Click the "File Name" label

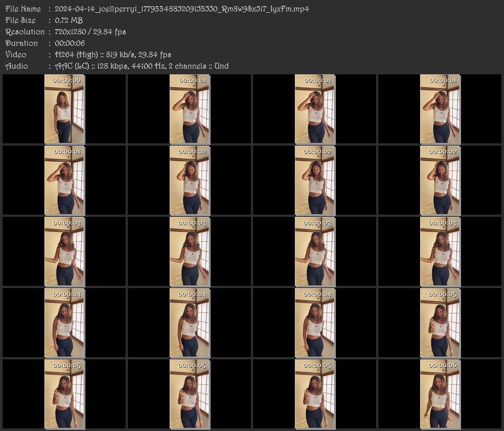pyautogui.click(x=23, y=9)
